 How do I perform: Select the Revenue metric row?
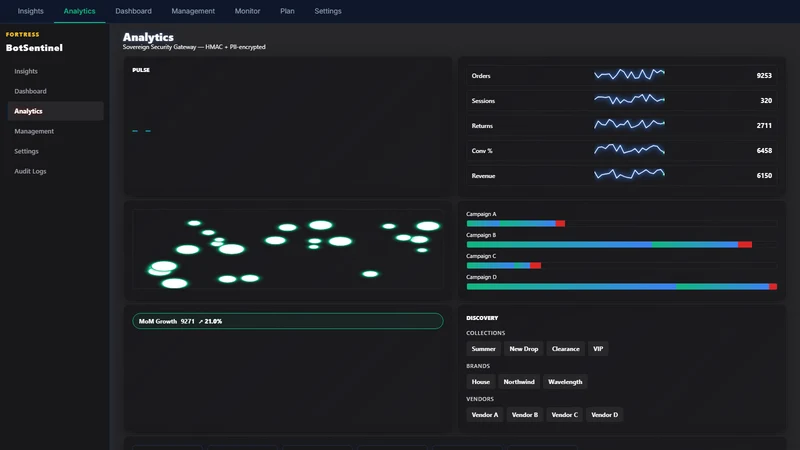621,176
